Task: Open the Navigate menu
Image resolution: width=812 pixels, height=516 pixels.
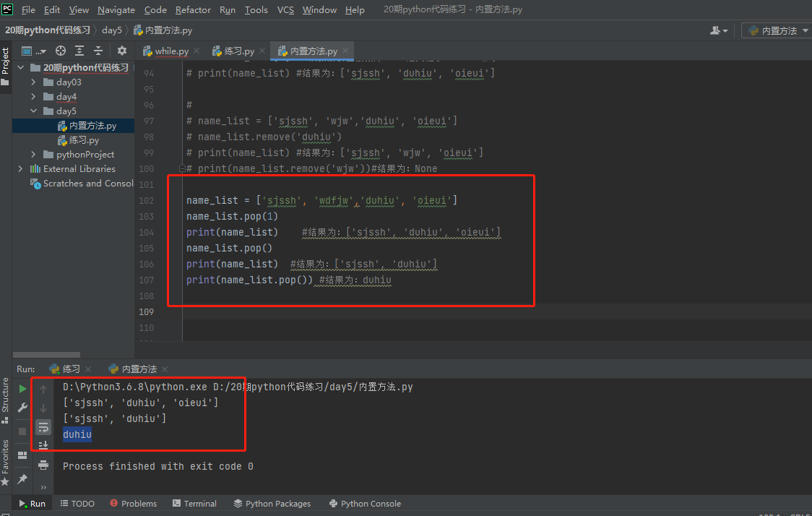Action: click(116, 10)
